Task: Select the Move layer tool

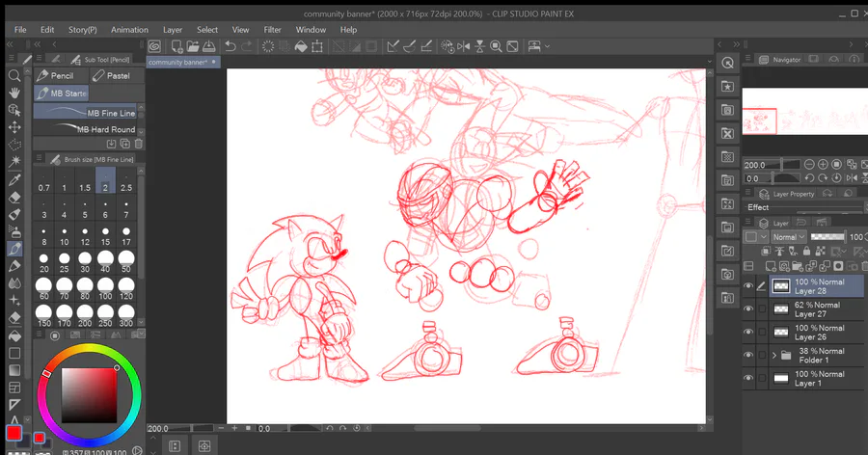Action: pos(14,127)
